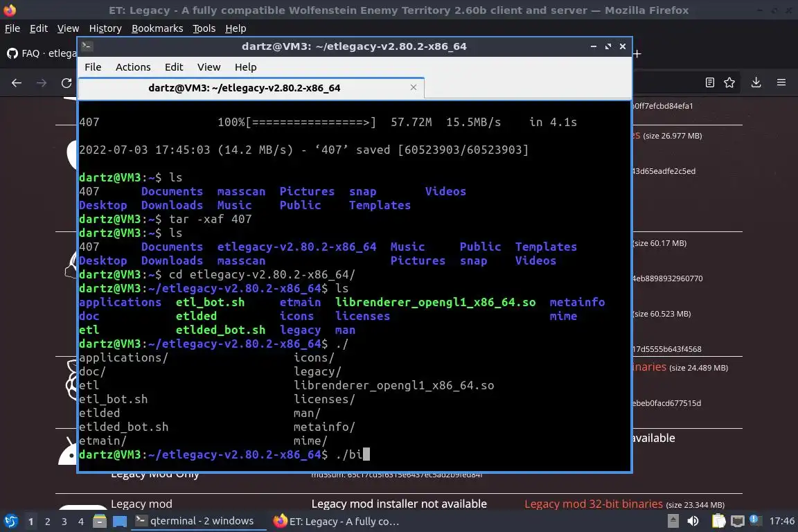
Task: Select the qterminal - 2 windows taskbar entry
Action: point(199,521)
